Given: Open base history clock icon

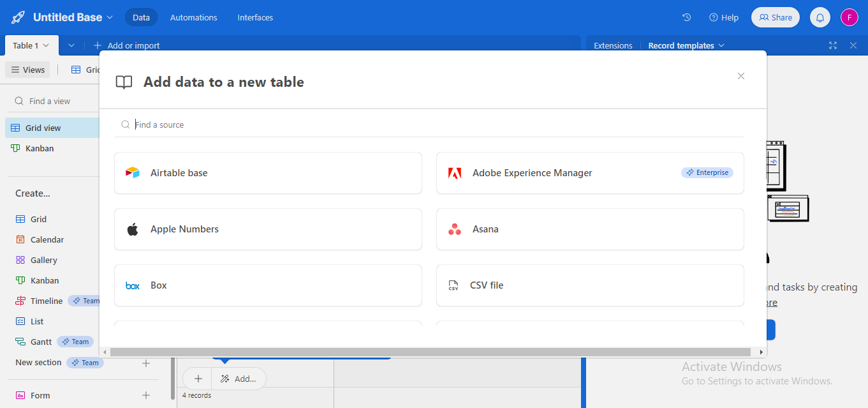Looking at the screenshot, I should coord(686,17).
